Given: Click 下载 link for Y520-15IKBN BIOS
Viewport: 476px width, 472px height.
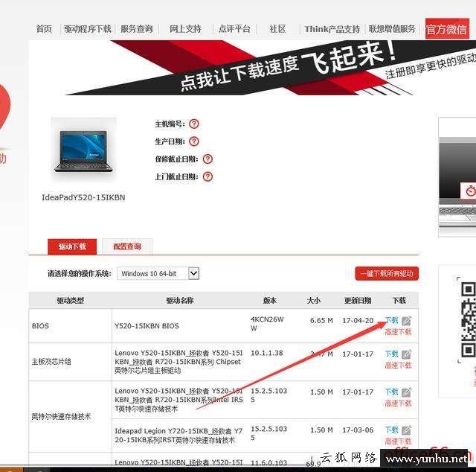Looking at the screenshot, I should (x=392, y=320).
